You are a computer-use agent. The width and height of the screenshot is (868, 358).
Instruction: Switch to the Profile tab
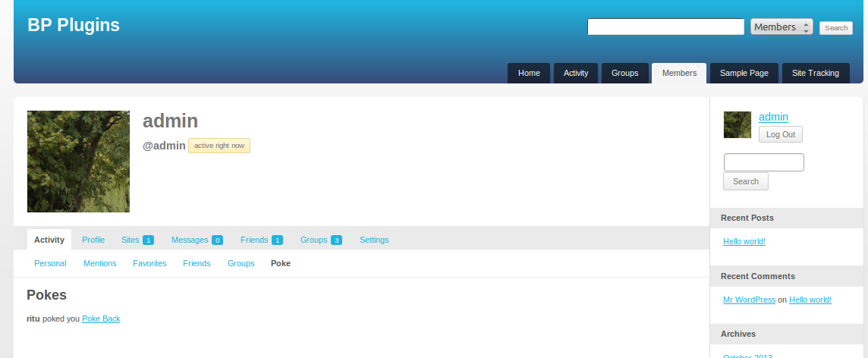click(x=93, y=240)
